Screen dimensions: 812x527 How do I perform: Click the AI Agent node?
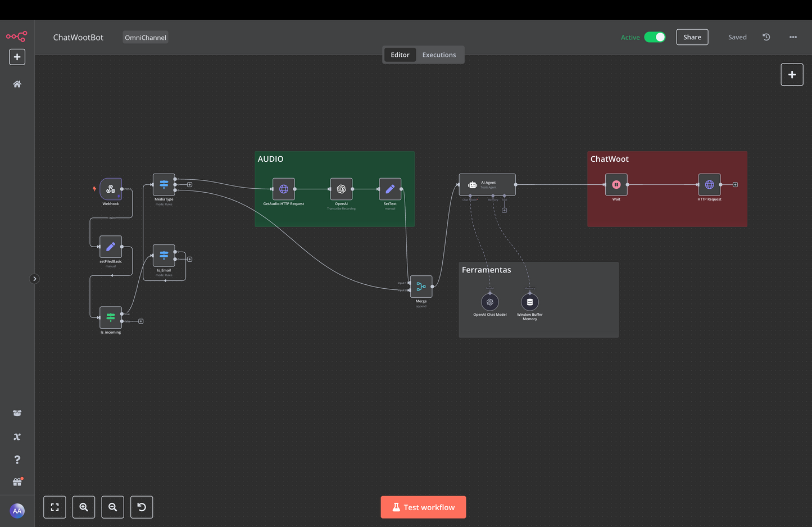coord(487,184)
